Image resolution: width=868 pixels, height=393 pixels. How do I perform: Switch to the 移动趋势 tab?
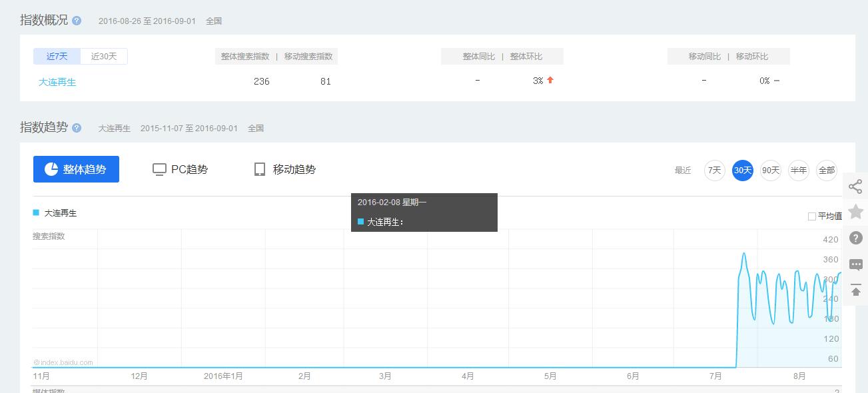tap(285, 169)
